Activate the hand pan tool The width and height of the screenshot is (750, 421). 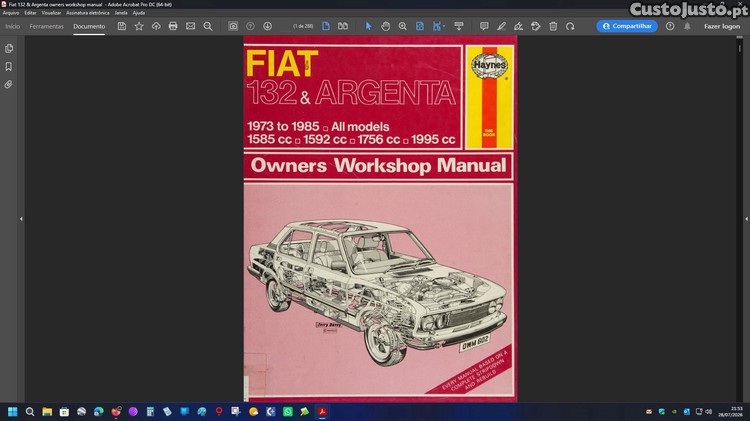point(386,26)
